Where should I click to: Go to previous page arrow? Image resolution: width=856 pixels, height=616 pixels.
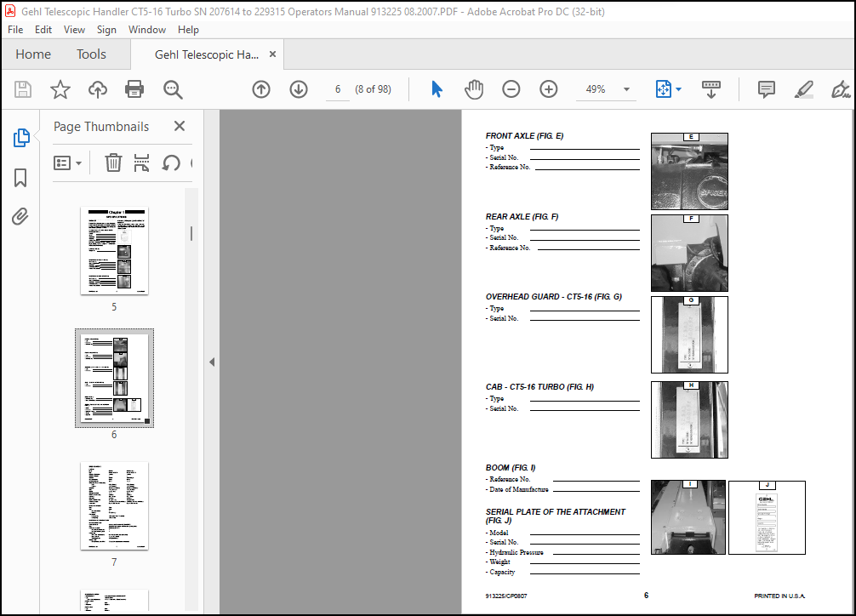coord(261,89)
